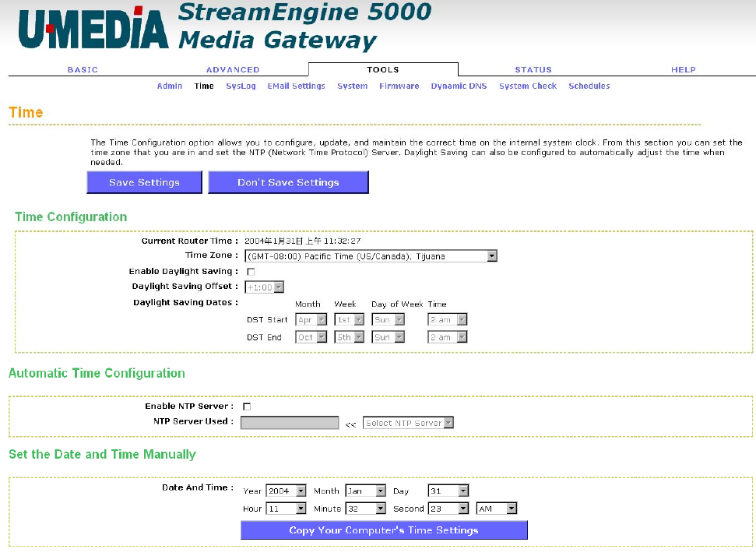Click the U-MEDIA logo
Screen dimensions: 756x556
click(x=93, y=28)
